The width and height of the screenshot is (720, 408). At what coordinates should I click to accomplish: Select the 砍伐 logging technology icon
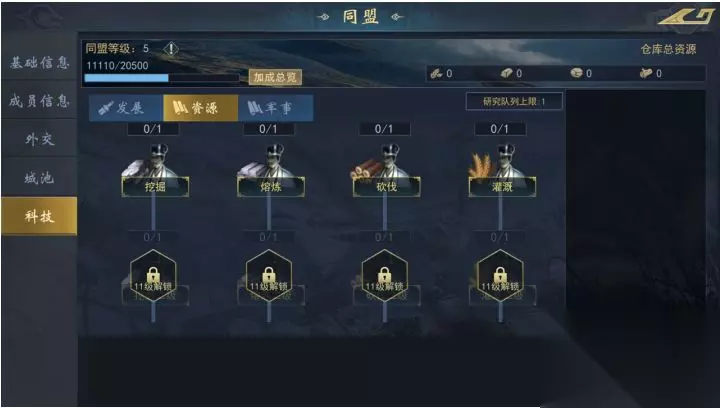click(387, 170)
